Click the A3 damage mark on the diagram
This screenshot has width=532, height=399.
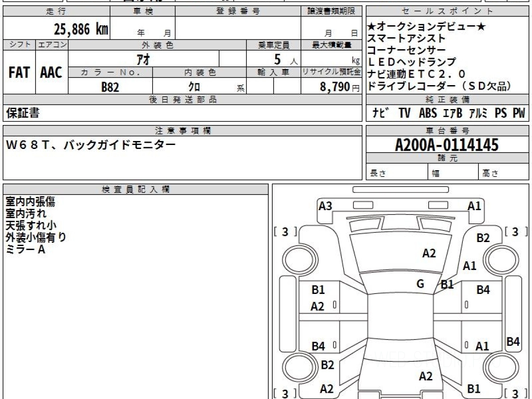tap(325, 206)
